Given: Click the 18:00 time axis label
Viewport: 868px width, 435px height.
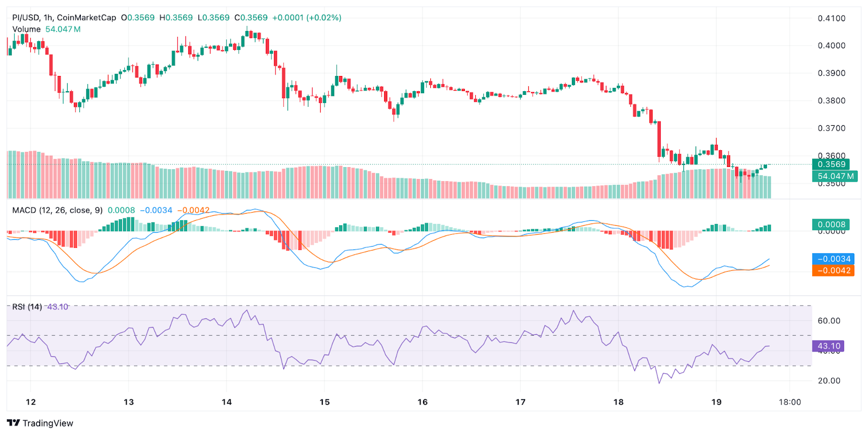Looking at the screenshot, I should pyautogui.click(x=789, y=402).
